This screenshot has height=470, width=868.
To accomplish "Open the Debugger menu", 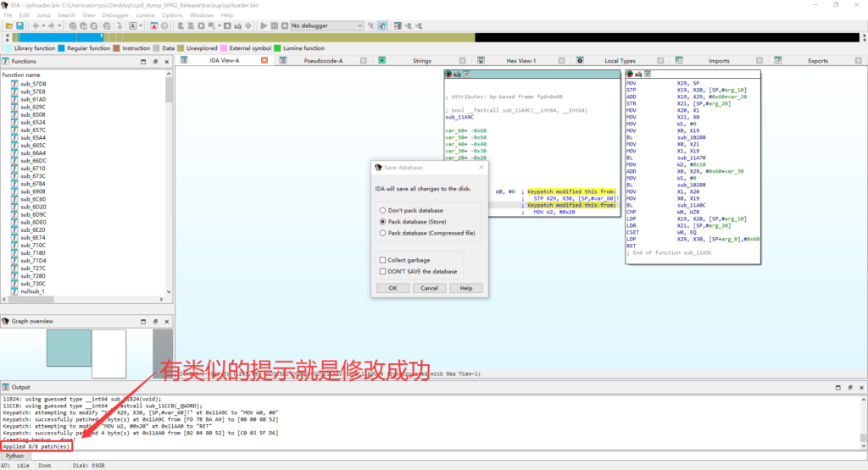I will coord(115,15).
